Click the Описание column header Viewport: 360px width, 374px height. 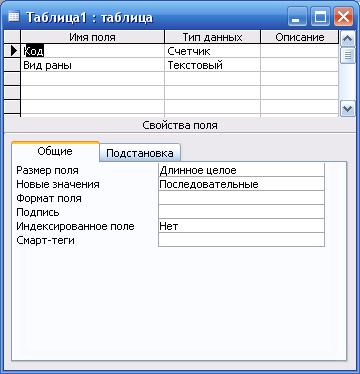(299, 37)
